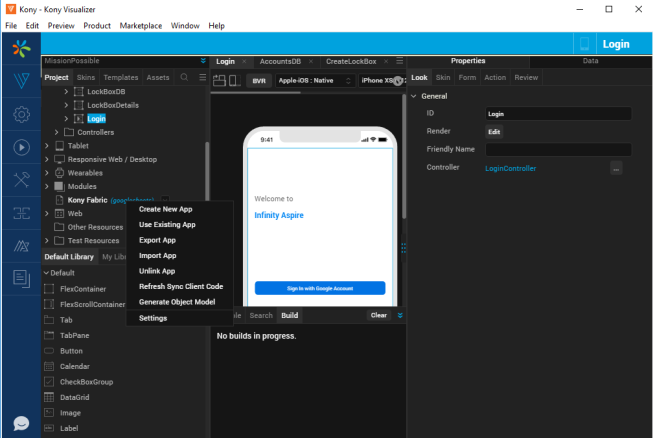Select the Button widget in library

pos(71,351)
